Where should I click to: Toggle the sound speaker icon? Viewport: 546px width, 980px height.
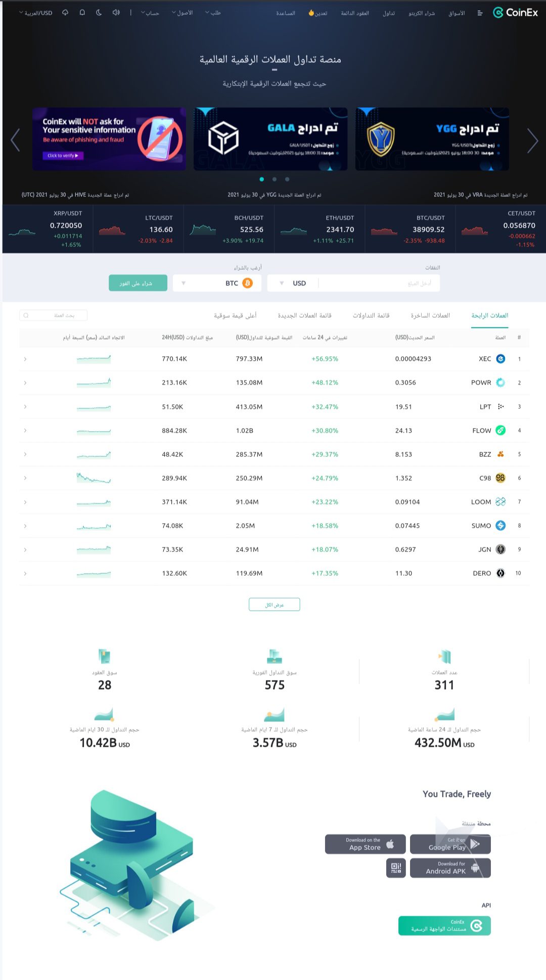(x=116, y=13)
